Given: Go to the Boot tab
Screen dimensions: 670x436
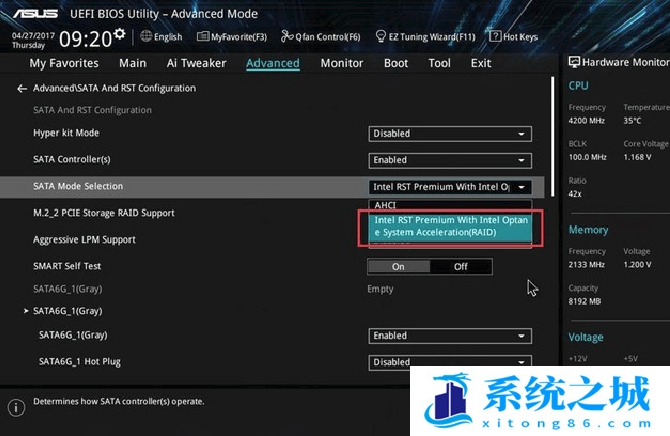Looking at the screenshot, I should [396, 63].
